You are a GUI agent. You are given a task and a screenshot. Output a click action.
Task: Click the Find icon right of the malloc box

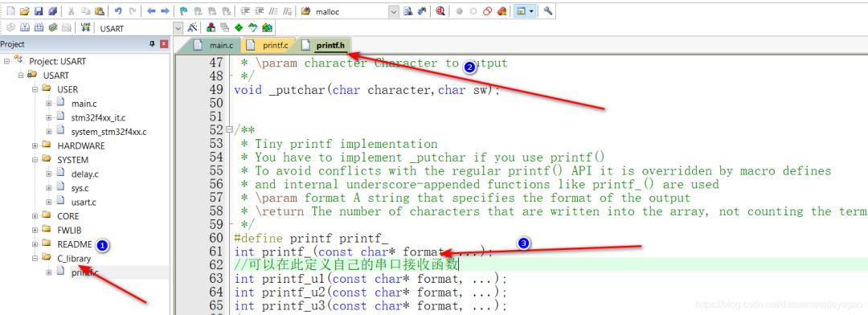pos(408,11)
